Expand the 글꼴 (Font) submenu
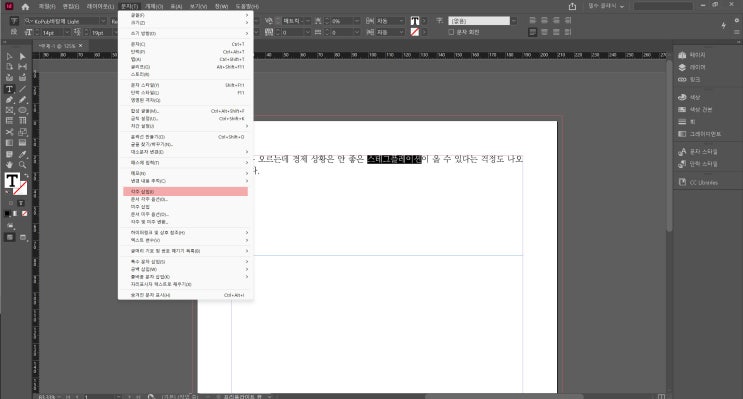The image size is (743, 399). [x=186, y=15]
